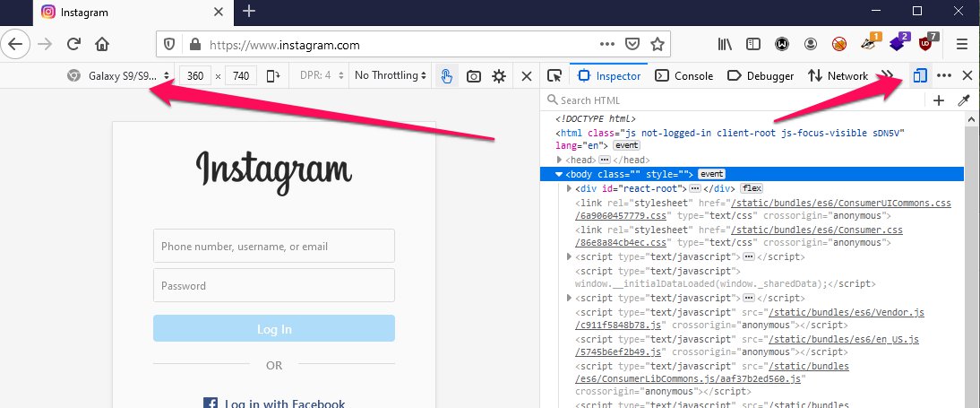Open responsive design mode settings gear

coord(499,76)
